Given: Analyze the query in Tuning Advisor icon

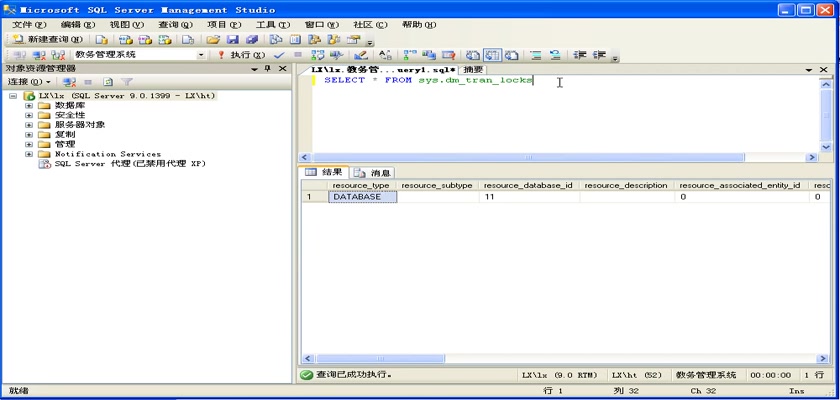Looking at the screenshot, I should point(336,55).
